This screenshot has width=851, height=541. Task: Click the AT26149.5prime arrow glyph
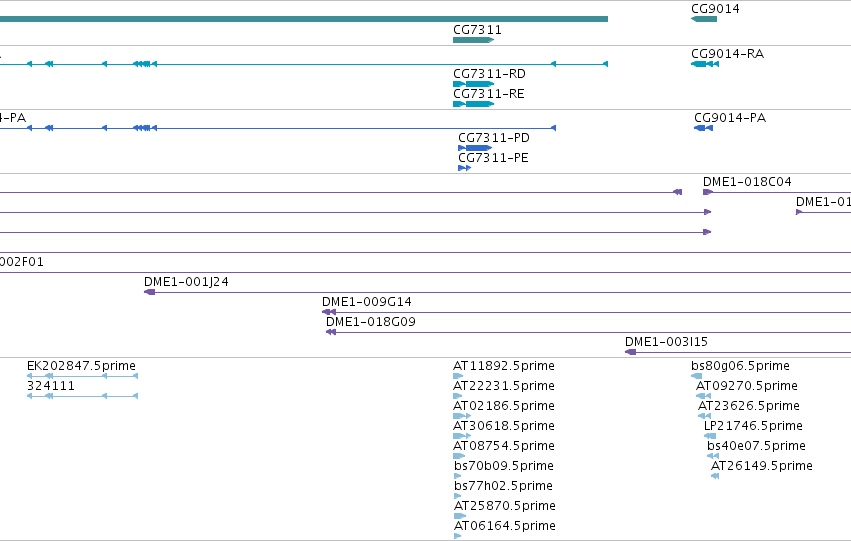click(715, 476)
